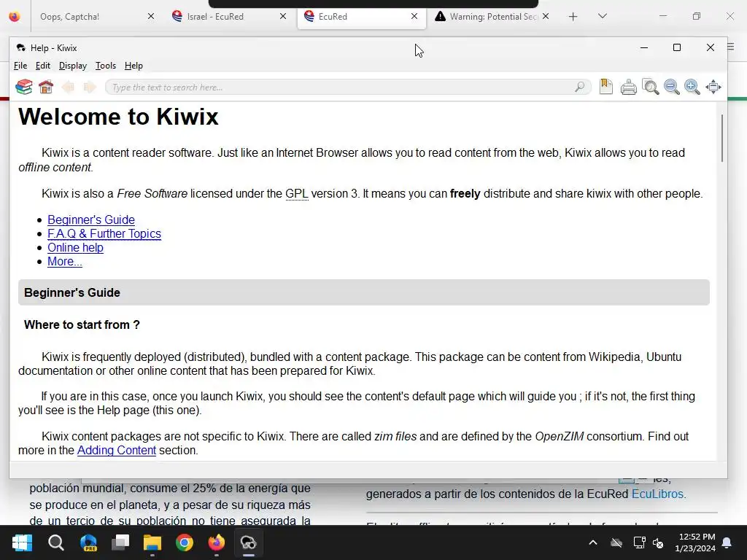Show hidden tray icons chevron
747x560 pixels.
pos(593,542)
